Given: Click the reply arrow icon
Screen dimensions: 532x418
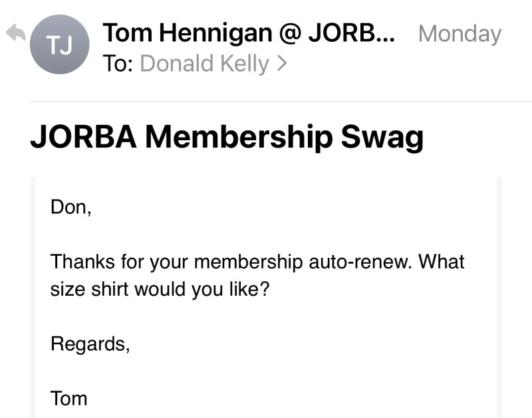Looking at the screenshot, I should (x=15, y=33).
